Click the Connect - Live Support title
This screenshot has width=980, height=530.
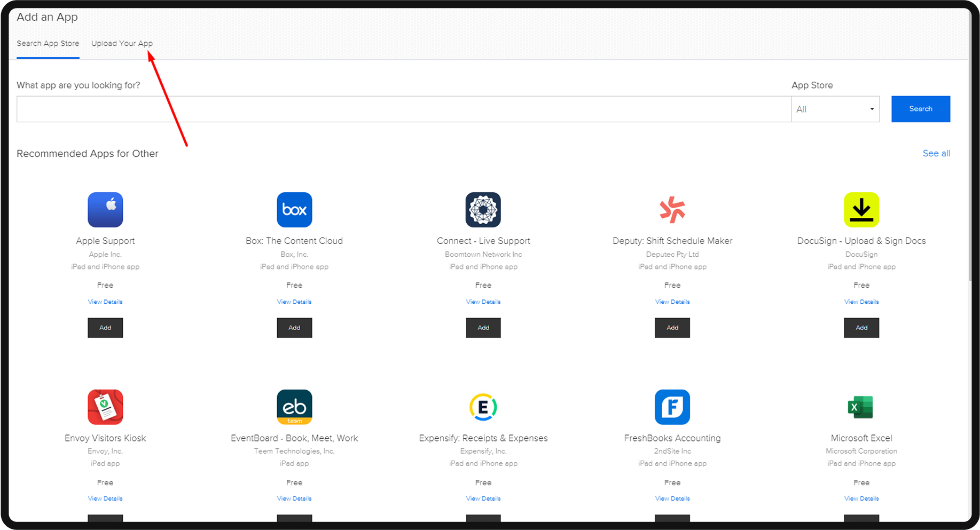point(483,241)
